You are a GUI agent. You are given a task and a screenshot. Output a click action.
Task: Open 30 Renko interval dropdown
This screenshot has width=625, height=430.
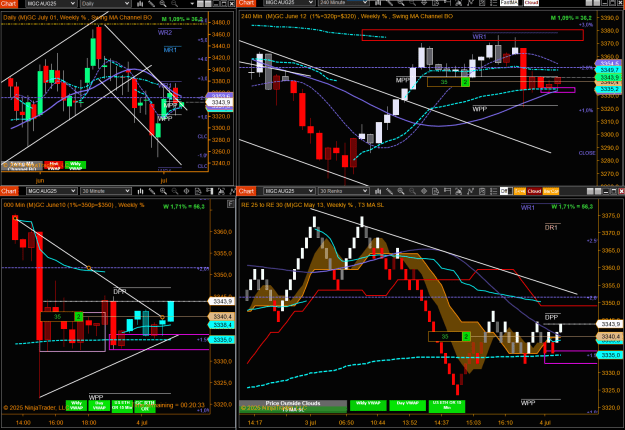[x=344, y=191]
